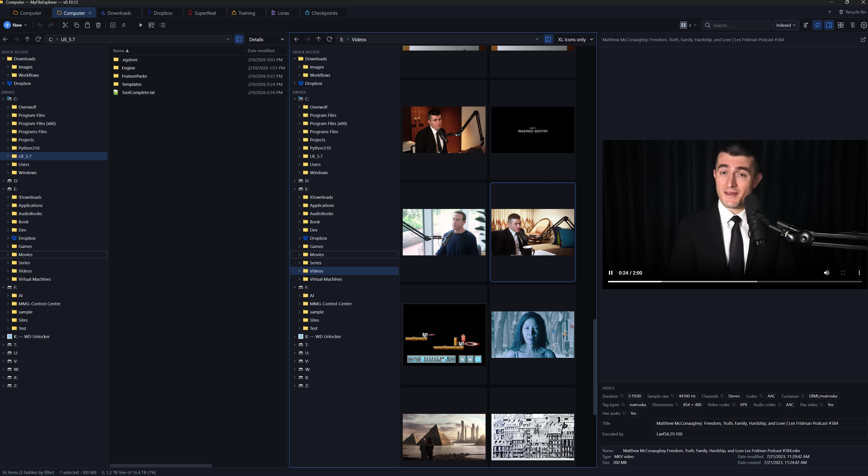The width and height of the screenshot is (868, 476).
Task: Open preview in external window icon
Action: pos(863,39)
